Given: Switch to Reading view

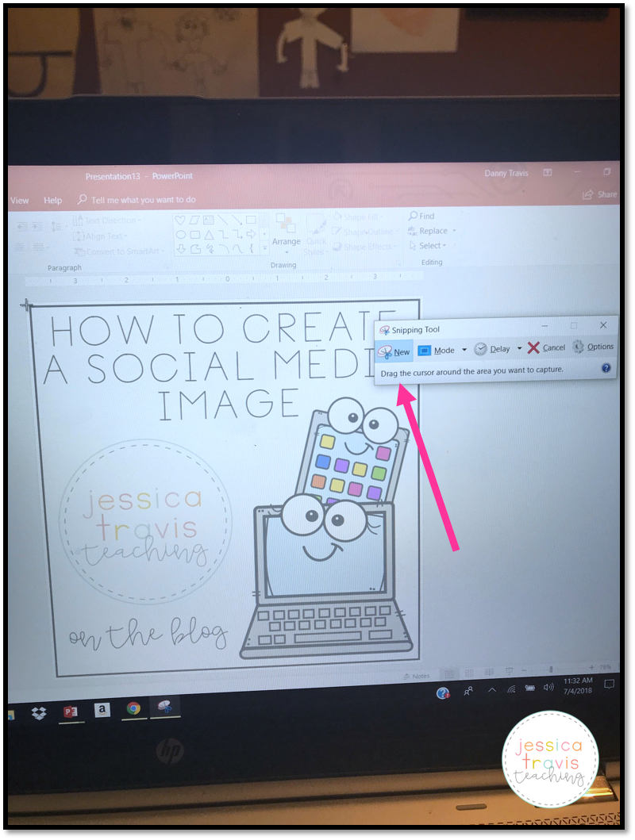Looking at the screenshot, I should (489, 672).
